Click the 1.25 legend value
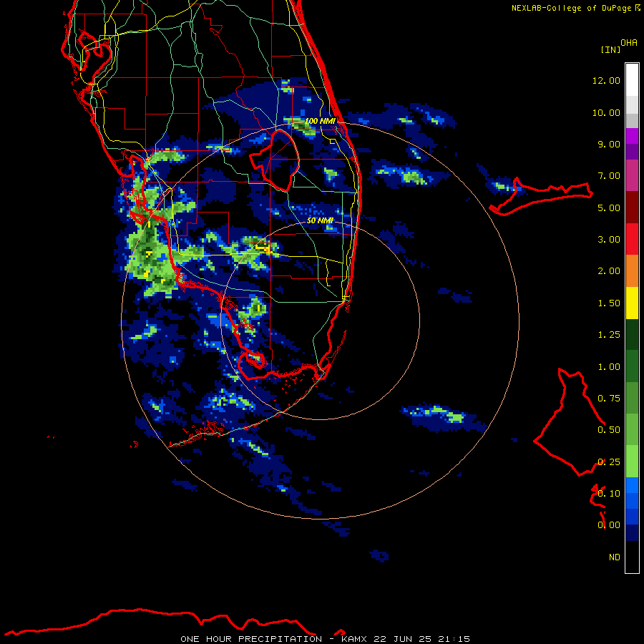Viewport: 644px width, 644px height. point(609,335)
